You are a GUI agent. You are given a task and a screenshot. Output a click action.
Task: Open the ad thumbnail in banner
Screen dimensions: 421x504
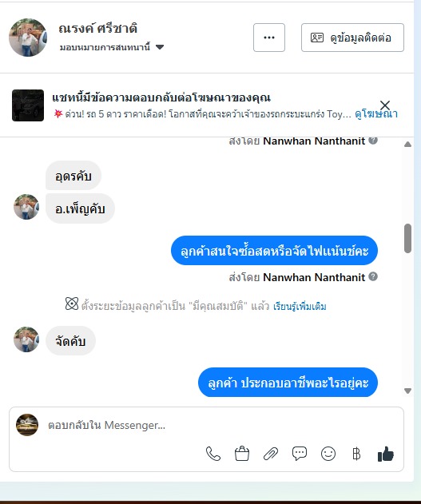(x=28, y=105)
